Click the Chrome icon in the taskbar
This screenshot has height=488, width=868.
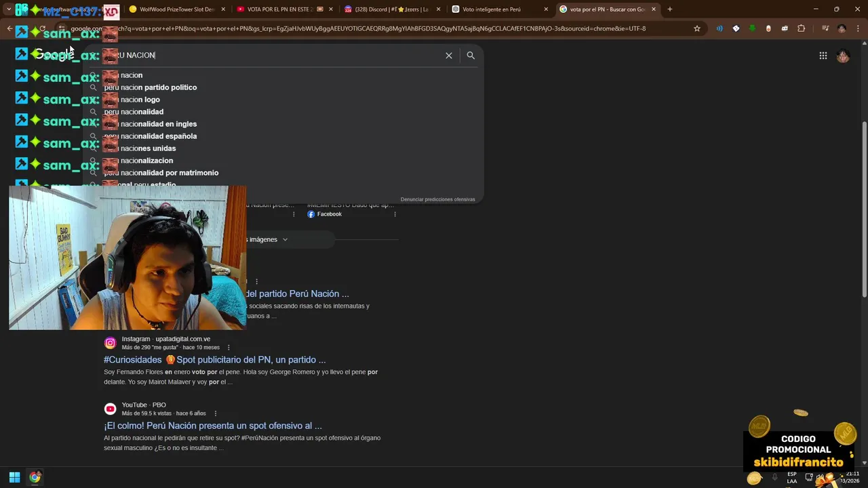tap(35, 477)
